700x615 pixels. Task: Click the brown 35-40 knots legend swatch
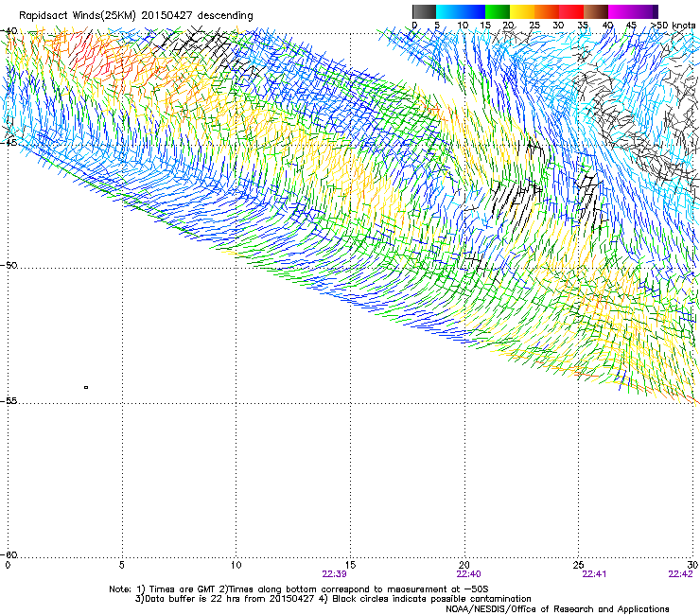[x=596, y=11]
